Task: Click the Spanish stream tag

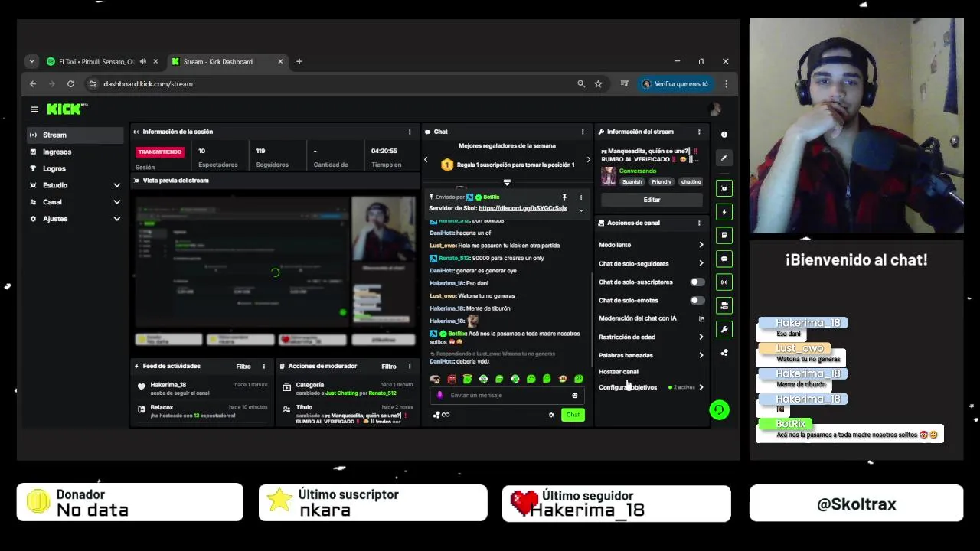Action: [632, 182]
